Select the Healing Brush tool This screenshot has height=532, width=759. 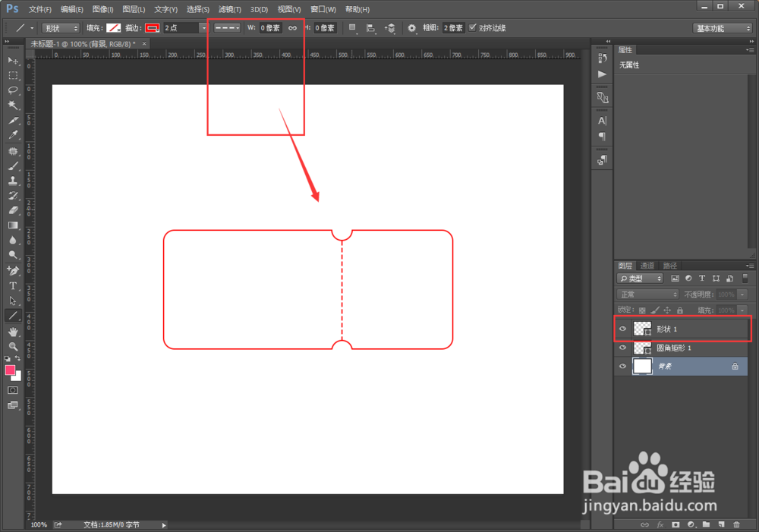13,151
